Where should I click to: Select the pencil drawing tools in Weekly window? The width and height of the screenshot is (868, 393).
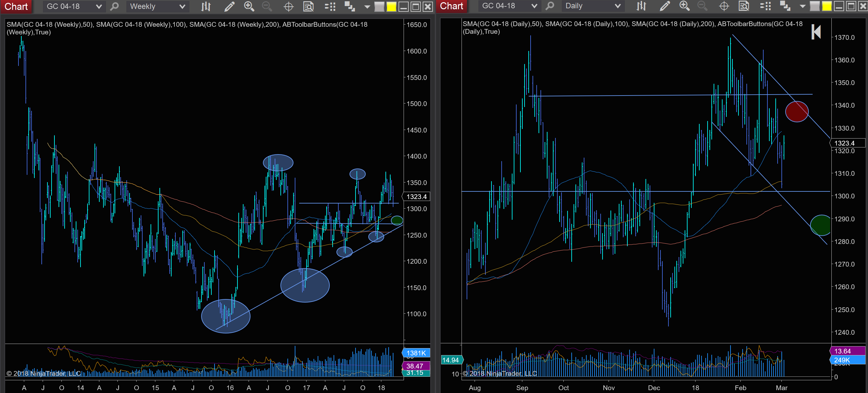point(229,6)
